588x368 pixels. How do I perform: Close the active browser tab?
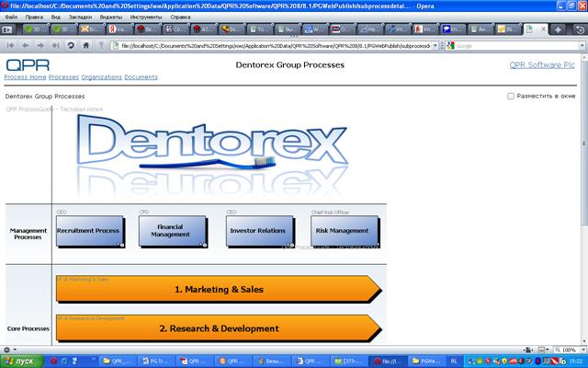point(543,29)
